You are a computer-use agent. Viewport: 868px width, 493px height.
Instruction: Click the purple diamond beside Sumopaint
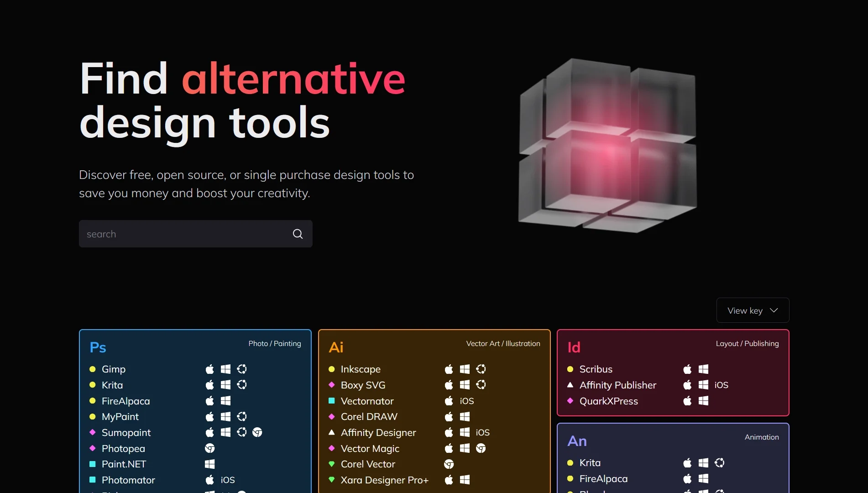click(x=93, y=432)
